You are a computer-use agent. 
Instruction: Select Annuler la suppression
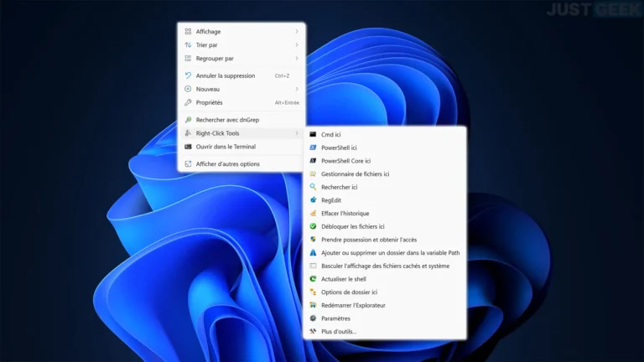pos(241,75)
